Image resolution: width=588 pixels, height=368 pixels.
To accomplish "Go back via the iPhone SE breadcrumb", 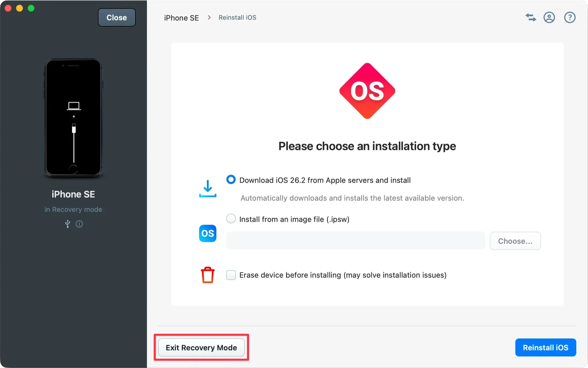I will point(181,18).
